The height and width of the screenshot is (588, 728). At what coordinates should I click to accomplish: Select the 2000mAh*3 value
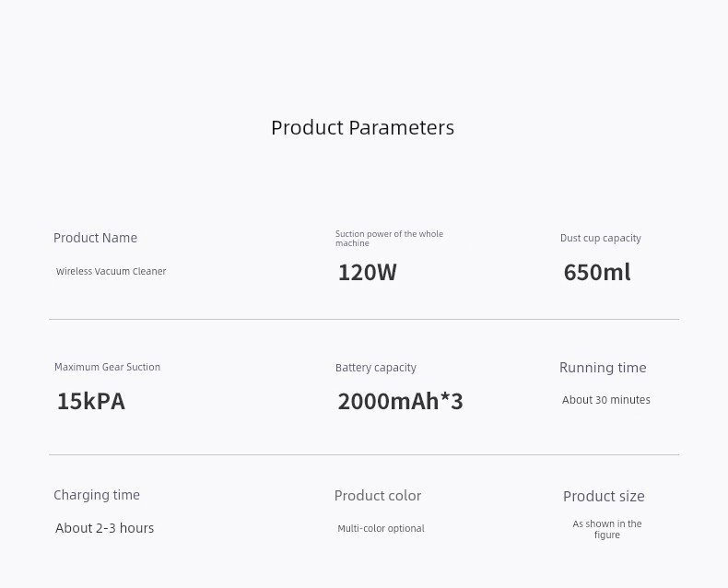[x=400, y=401]
